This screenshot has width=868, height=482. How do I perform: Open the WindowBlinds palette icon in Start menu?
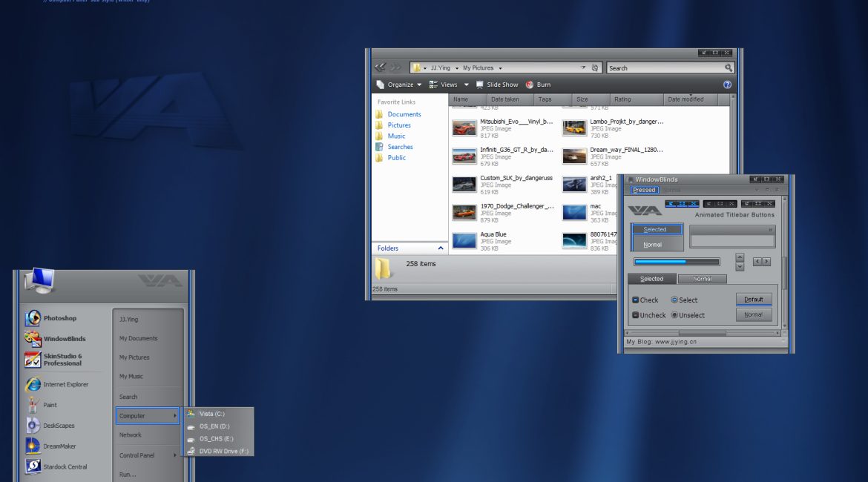point(33,338)
